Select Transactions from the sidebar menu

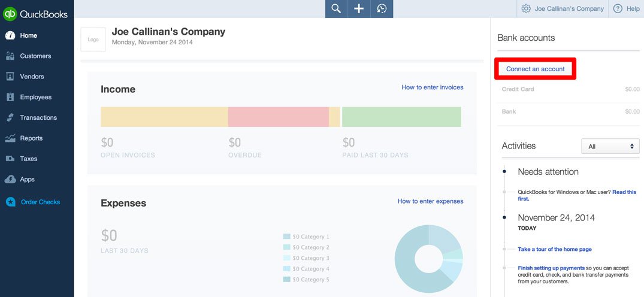[x=38, y=118]
